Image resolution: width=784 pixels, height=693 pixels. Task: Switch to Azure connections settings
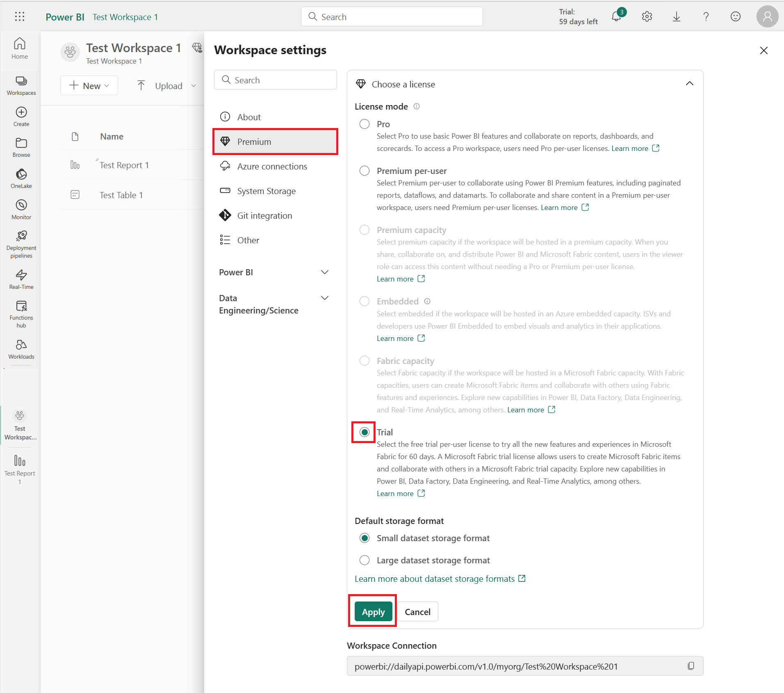point(272,166)
